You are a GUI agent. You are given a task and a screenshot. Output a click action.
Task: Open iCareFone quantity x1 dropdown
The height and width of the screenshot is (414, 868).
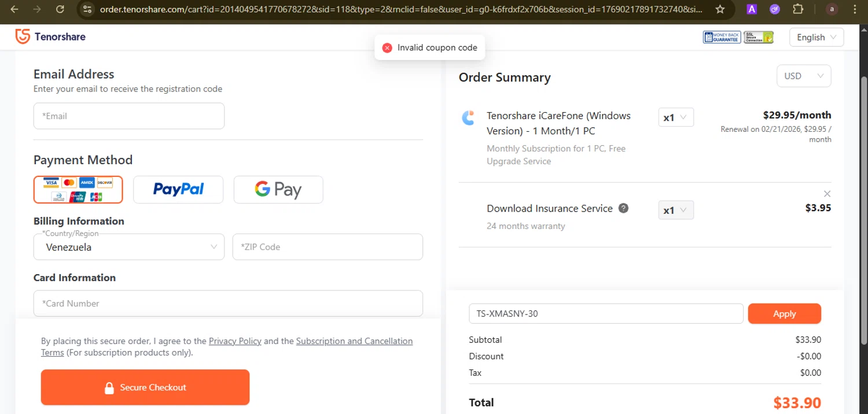coord(676,117)
